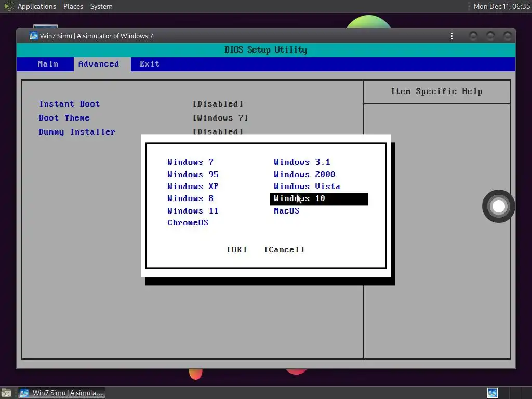
Task: Select Windows Vista theme entry
Action: [x=307, y=187]
